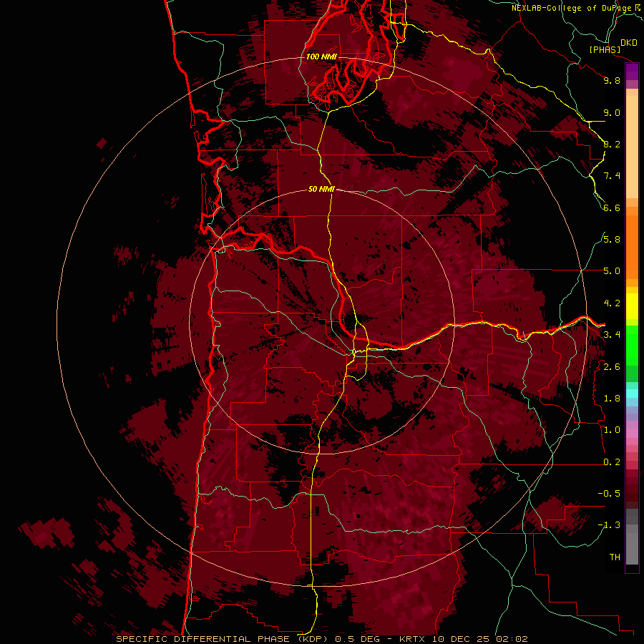Screen dimensions: 644x644
Task: Click the 5.8 legend value
Action: pos(612,240)
